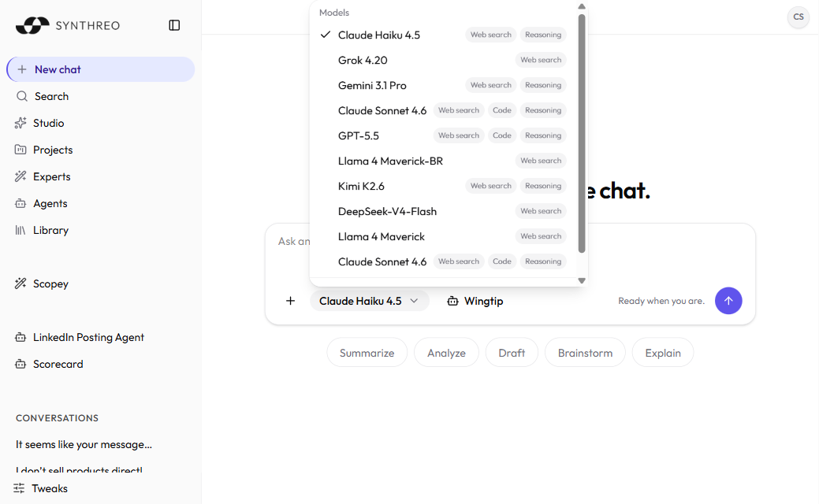The width and height of the screenshot is (819, 504).
Task: Open conversation 'It seems like your message...'
Action: (84, 444)
